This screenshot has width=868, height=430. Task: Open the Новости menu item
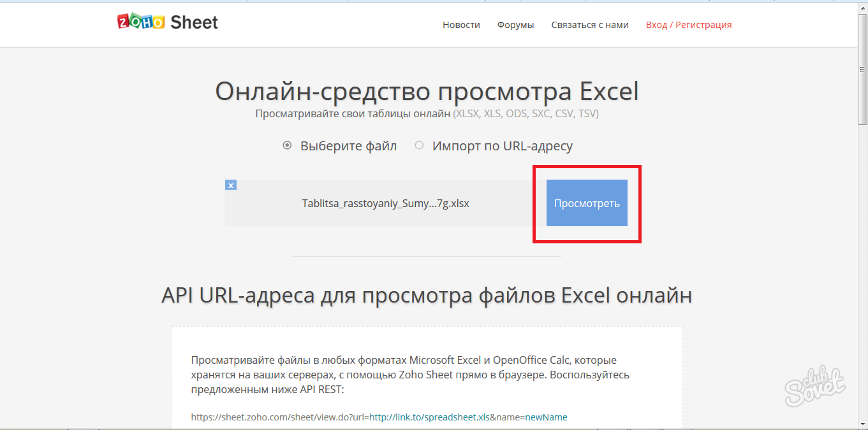[461, 25]
